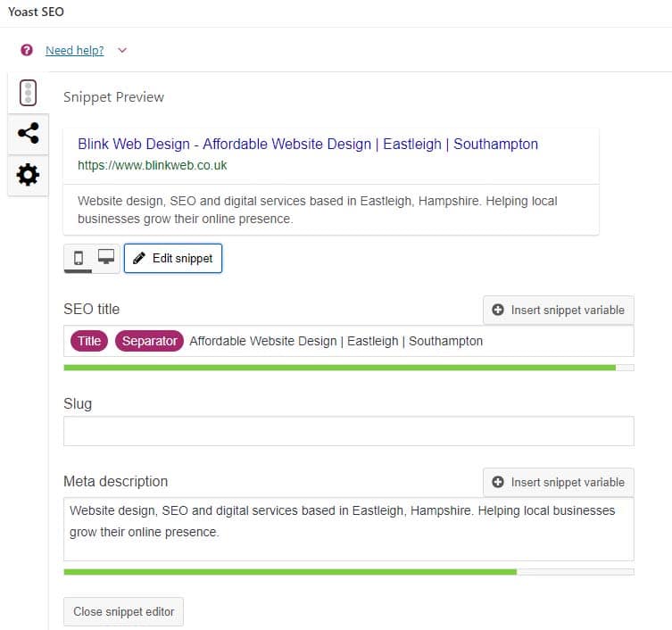Click the SEO title length progress bar
The width and height of the screenshot is (672, 630).
point(348,368)
